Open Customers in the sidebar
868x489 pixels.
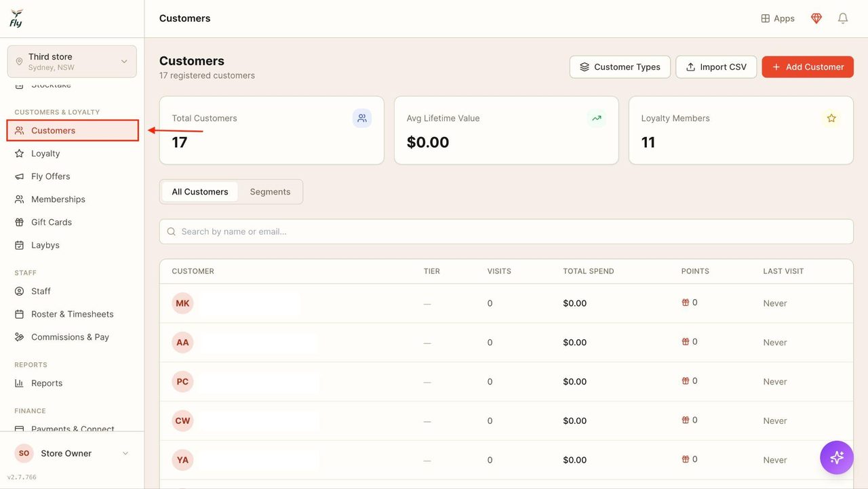[x=73, y=130]
